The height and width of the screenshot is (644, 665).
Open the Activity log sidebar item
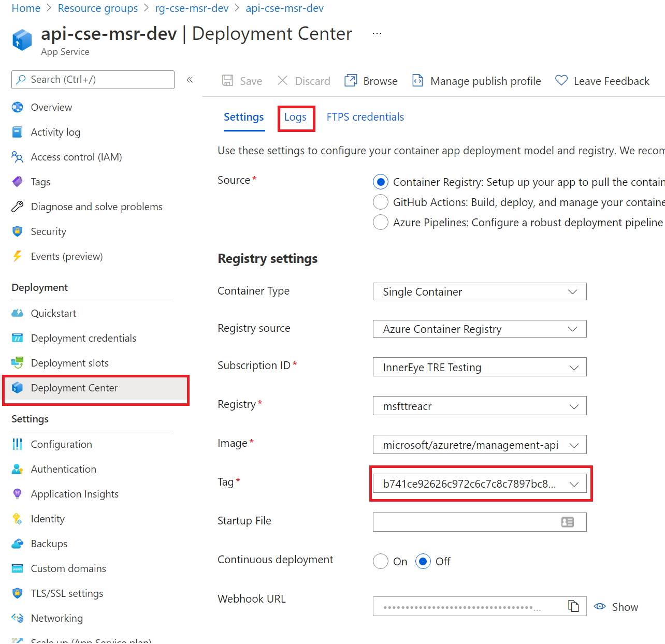tap(55, 132)
